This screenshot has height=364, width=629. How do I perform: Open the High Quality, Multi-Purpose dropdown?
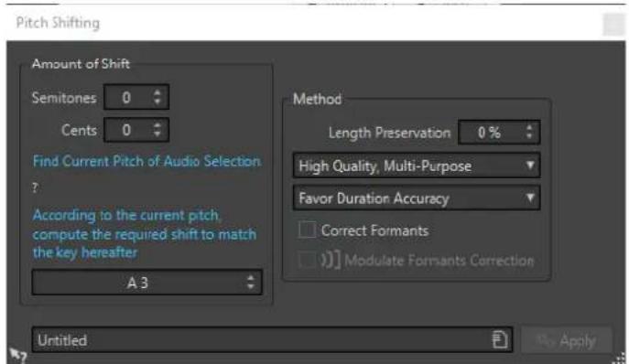pyautogui.click(x=417, y=166)
